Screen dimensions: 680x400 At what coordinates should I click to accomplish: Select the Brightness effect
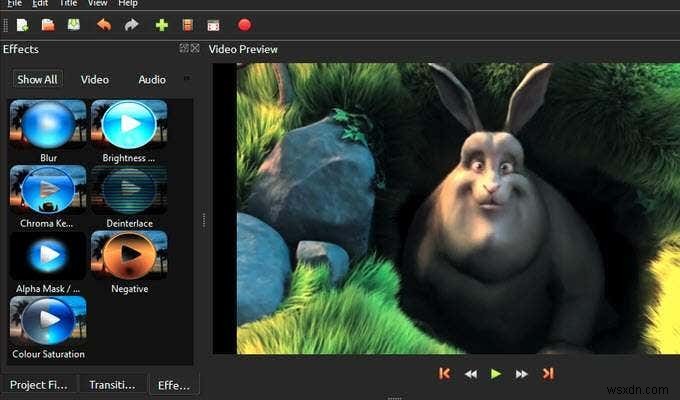click(x=129, y=131)
